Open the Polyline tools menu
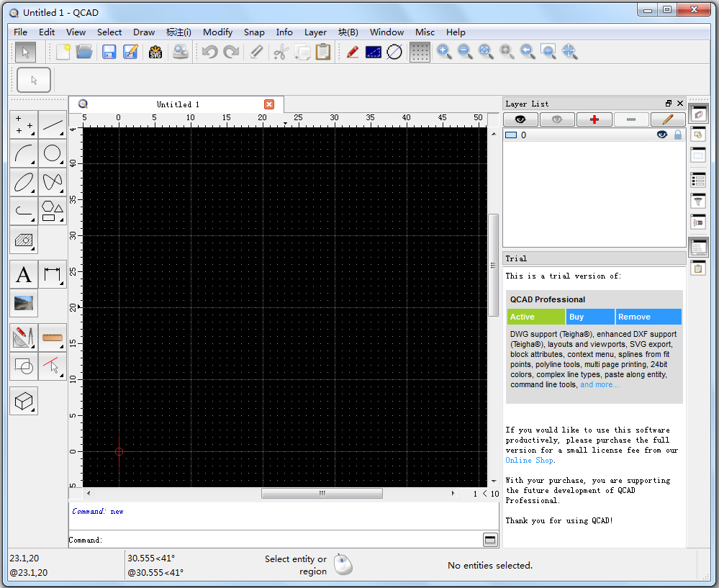Viewport: 719px width, 588px height. click(24, 211)
